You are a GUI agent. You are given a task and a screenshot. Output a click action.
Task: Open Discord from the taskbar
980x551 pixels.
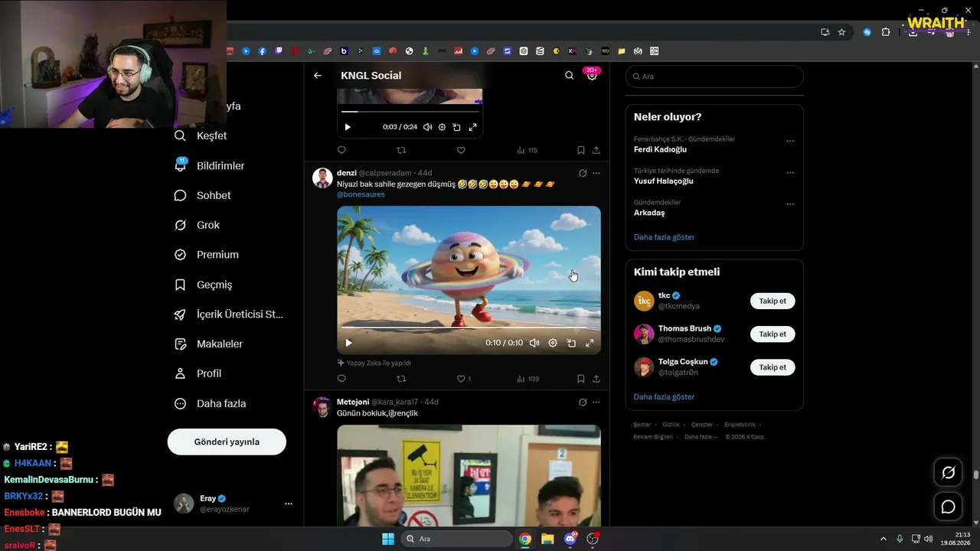pyautogui.click(x=570, y=539)
